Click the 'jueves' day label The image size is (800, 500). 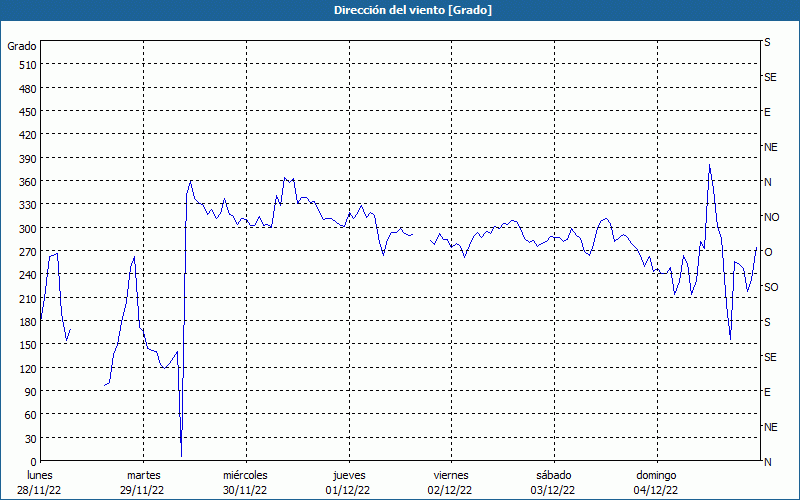coord(349,476)
